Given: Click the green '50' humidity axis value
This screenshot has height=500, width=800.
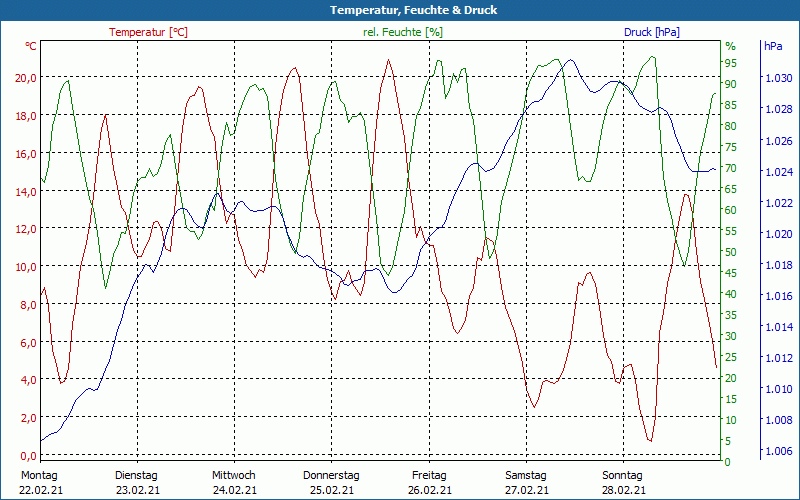Looking at the screenshot, I should point(731,252).
